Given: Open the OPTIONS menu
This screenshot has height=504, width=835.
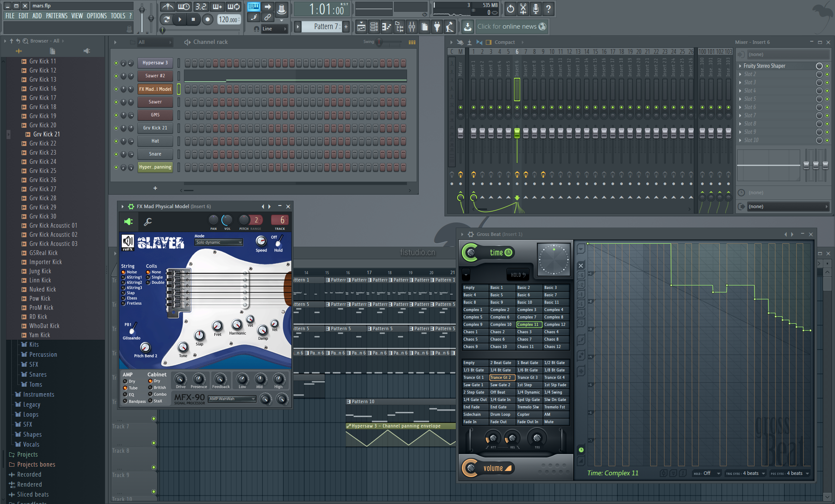Looking at the screenshot, I should tap(97, 16).
